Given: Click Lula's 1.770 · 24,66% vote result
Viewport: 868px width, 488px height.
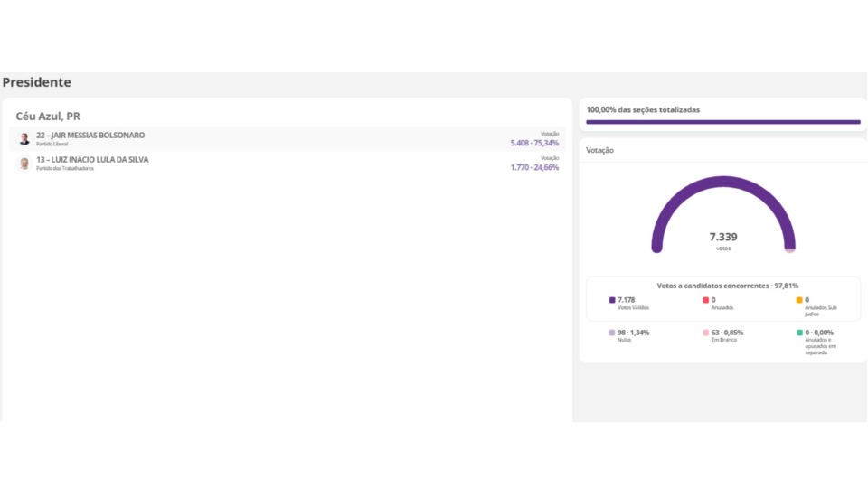Looking at the screenshot, I should click(x=534, y=167).
